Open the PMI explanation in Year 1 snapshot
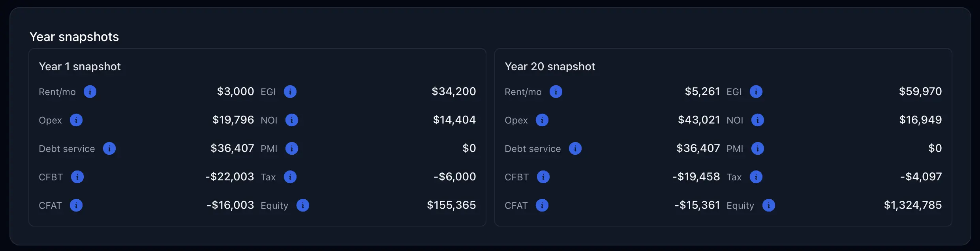 click(292, 148)
